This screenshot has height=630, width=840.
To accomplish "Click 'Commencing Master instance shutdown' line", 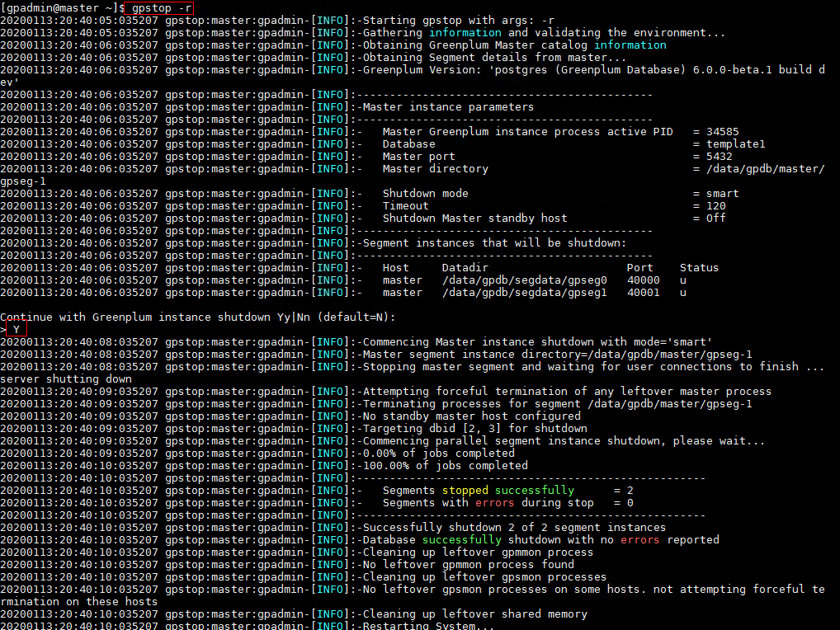I will (537, 342).
